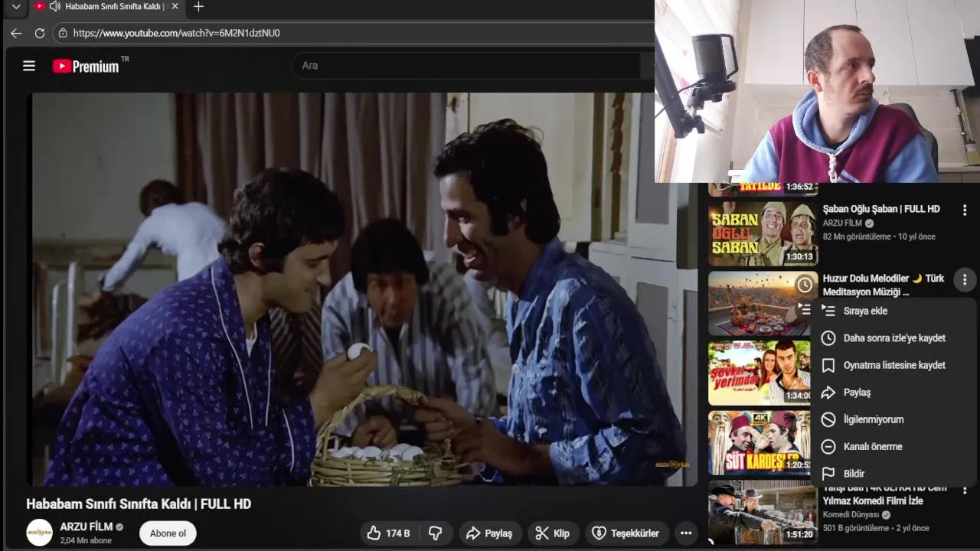Choose Bildir report option
This screenshot has height=551, width=980.
(893, 474)
